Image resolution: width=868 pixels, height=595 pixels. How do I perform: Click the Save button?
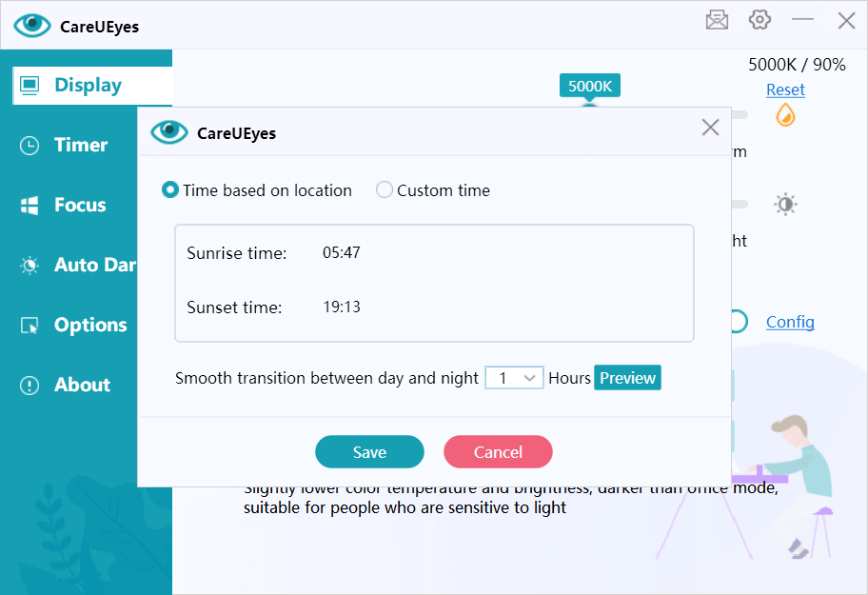pyautogui.click(x=370, y=451)
